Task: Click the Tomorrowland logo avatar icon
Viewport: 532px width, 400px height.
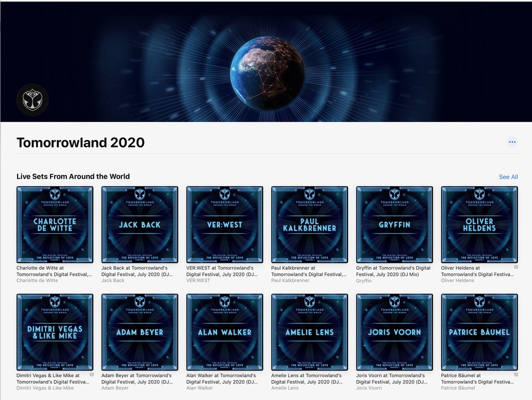Action: [x=33, y=100]
